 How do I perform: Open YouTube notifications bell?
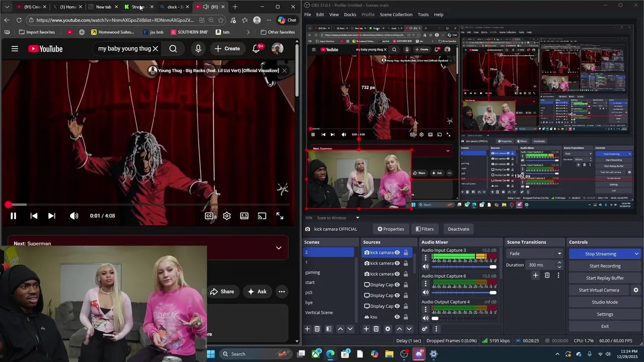257,48
